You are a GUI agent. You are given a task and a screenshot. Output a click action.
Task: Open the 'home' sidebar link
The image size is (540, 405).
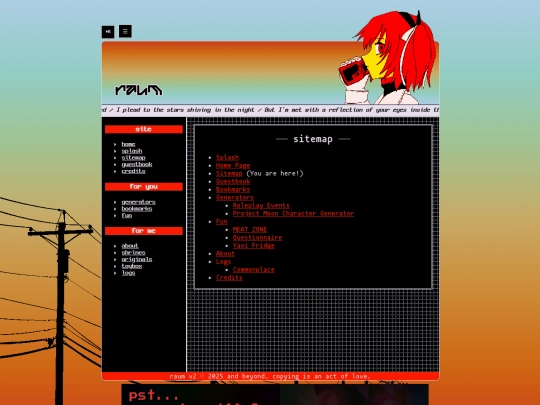pyautogui.click(x=128, y=144)
